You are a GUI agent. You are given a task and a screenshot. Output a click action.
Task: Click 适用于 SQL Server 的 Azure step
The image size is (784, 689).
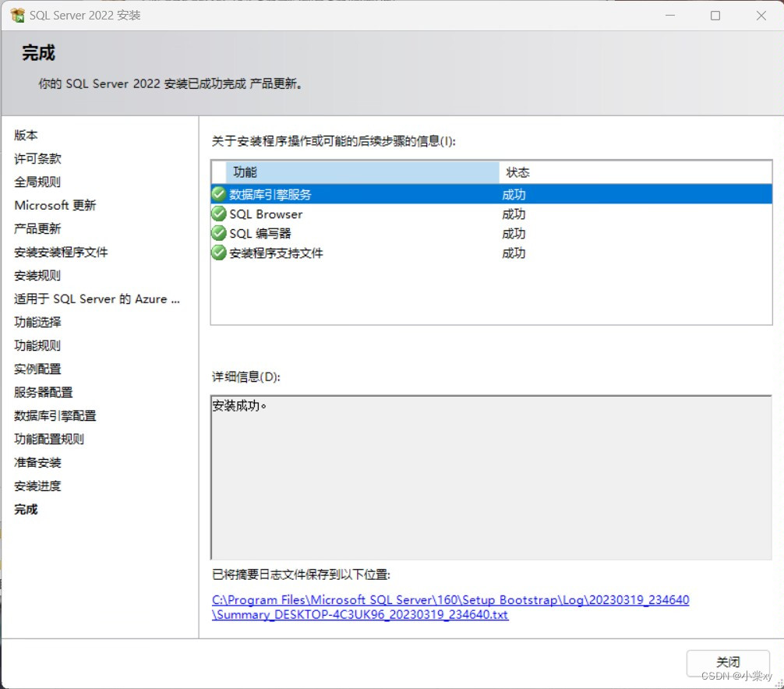coord(97,299)
